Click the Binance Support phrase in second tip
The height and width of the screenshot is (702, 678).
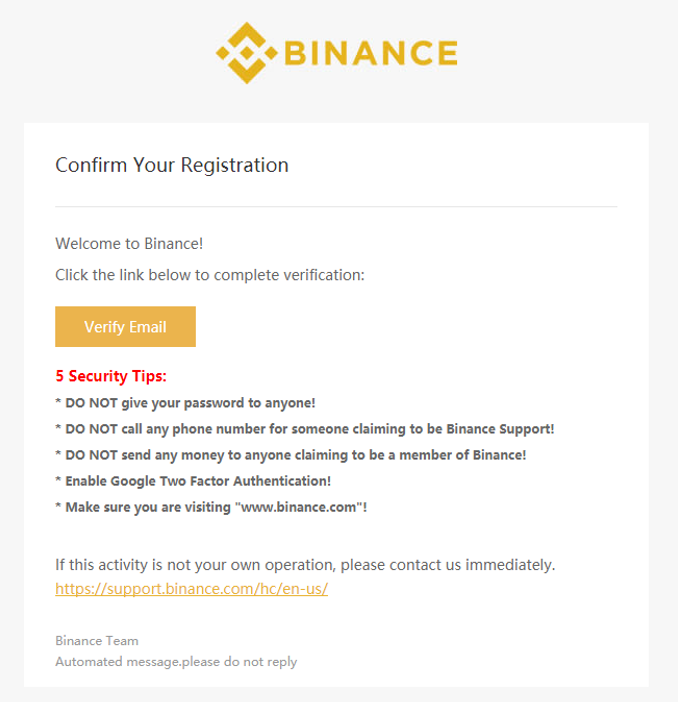click(500, 429)
